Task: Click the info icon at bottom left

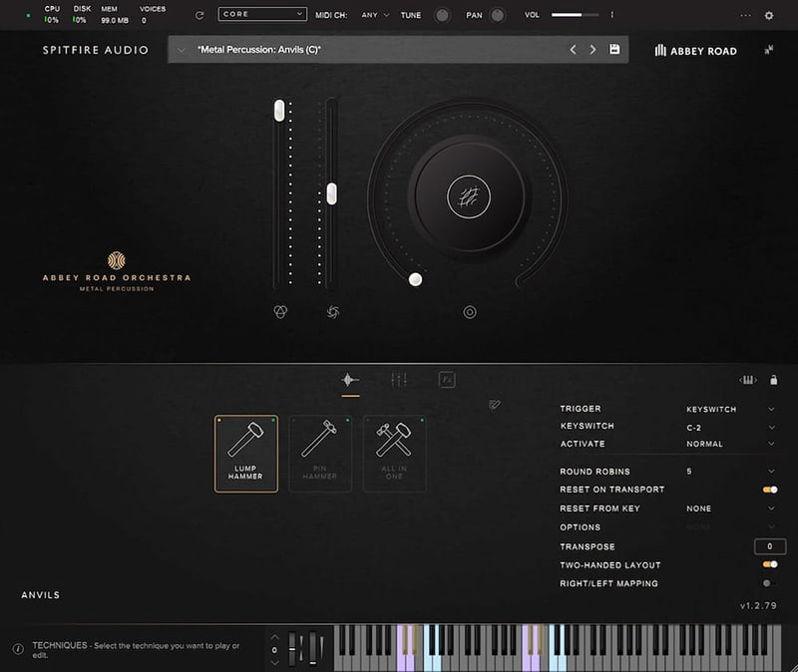Action: click(18, 649)
